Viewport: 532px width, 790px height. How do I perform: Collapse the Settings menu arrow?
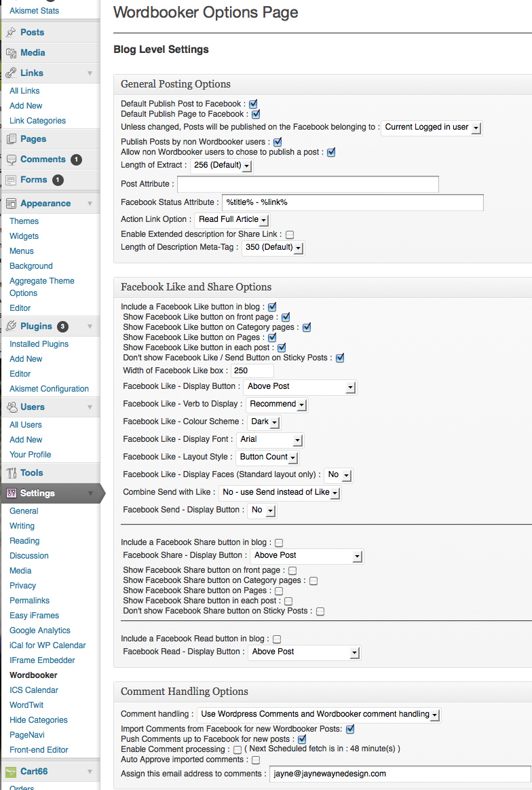pos(90,493)
